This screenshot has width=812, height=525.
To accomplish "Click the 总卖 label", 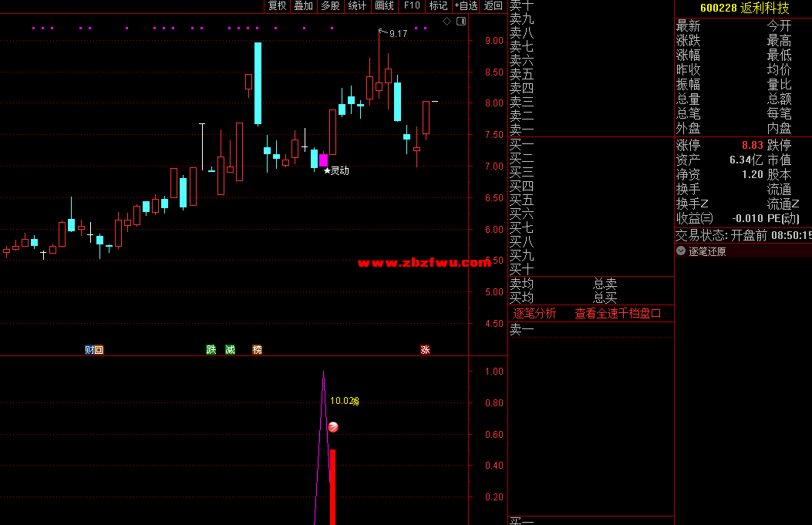I will point(605,284).
